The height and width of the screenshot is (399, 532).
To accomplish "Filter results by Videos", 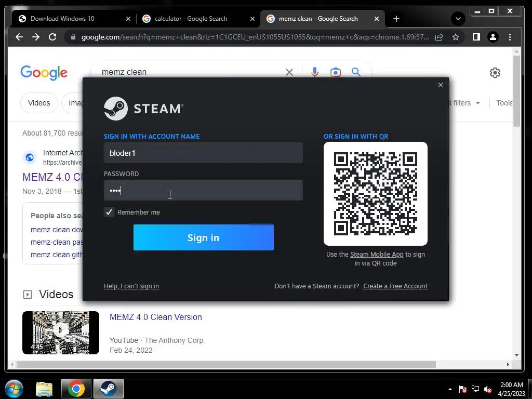I will point(39,103).
